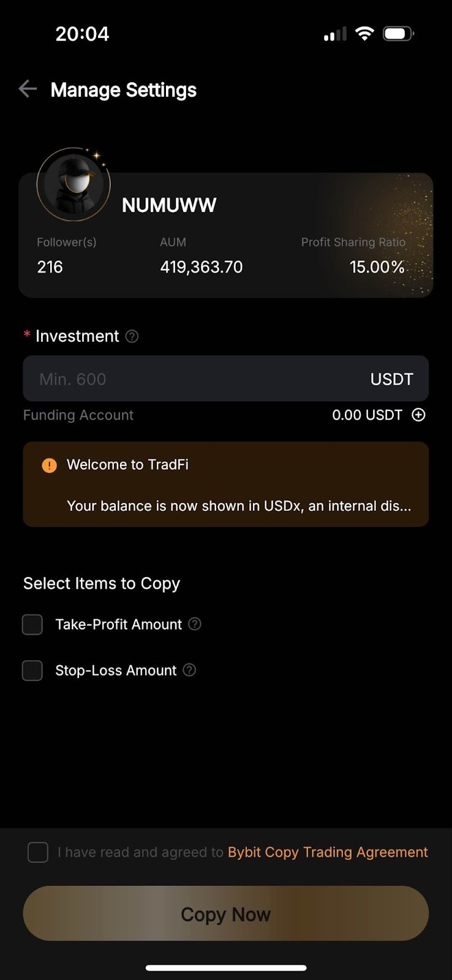The width and height of the screenshot is (452, 980).
Task: Focus the Investment amount input field
Action: pyautogui.click(x=196, y=379)
